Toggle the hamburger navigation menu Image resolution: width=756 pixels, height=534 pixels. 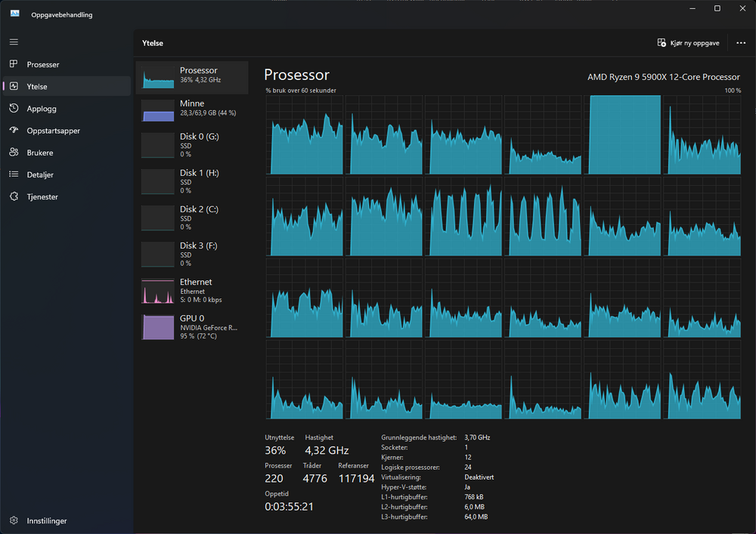point(14,42)
